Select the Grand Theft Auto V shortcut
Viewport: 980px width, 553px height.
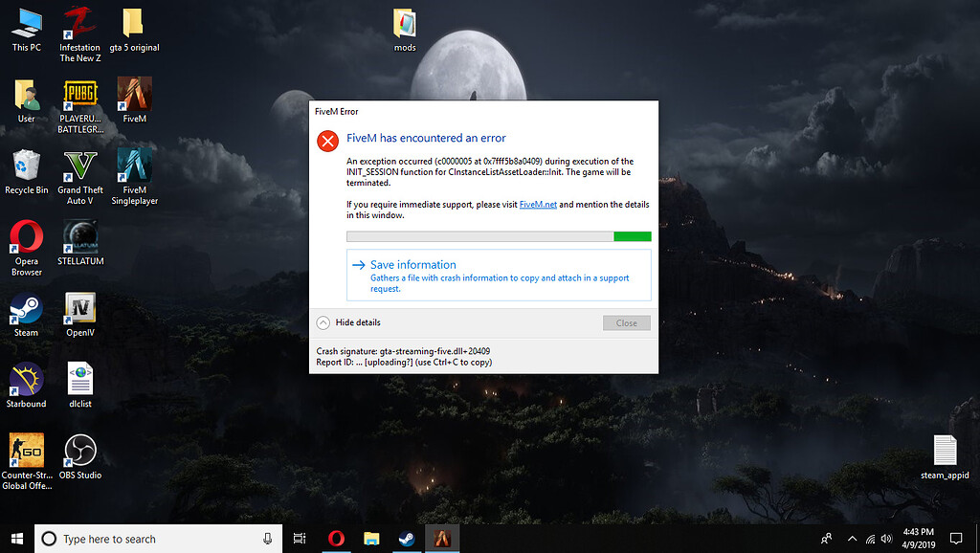(x=80, y=177)
